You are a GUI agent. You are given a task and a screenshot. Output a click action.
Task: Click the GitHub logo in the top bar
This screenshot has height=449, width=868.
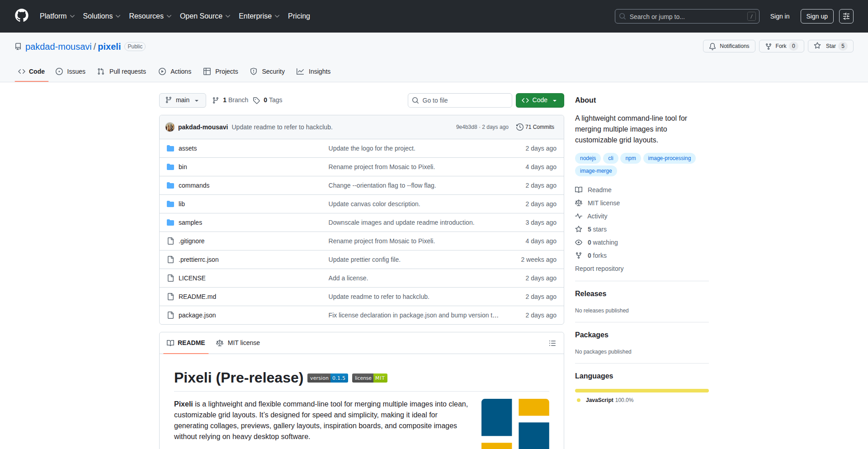(21, 16)
